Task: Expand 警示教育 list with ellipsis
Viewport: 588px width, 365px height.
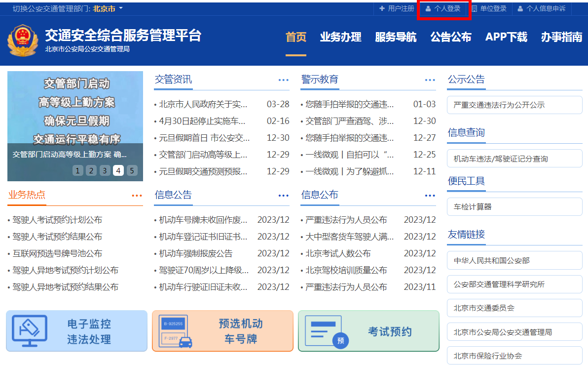Action: [x=429, y=80]
